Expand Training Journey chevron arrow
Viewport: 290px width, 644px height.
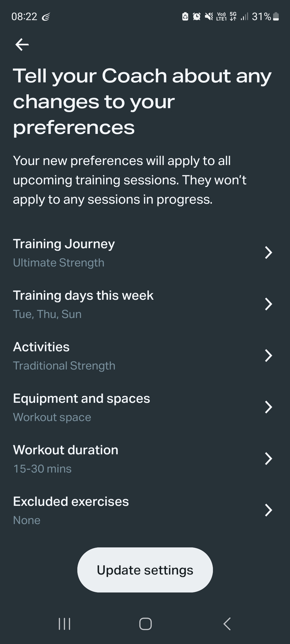tap(269, 253)
